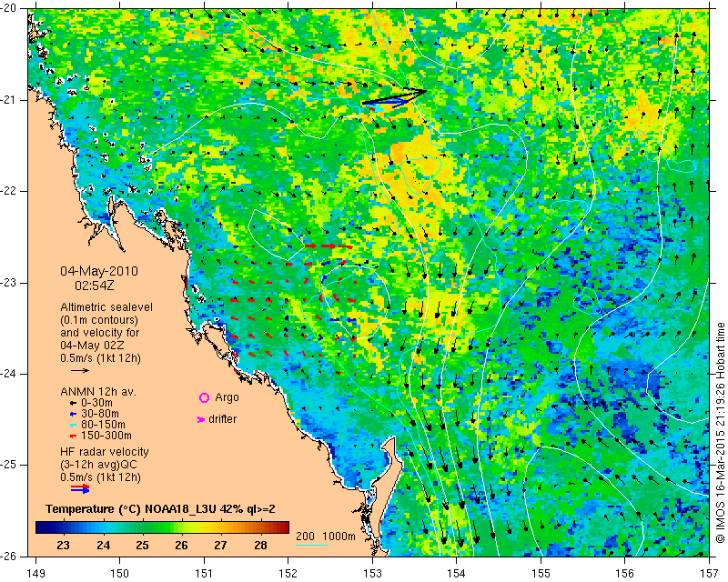Click the cyan 80-150m ANMN arrow symbol
Image resolution: width=728 pixels, height=582 pixels.
(x=73, y=425)
